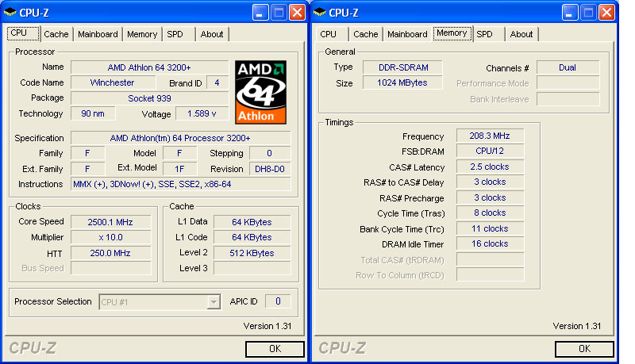Select the SPD tab in the right window

pos(484,34)
